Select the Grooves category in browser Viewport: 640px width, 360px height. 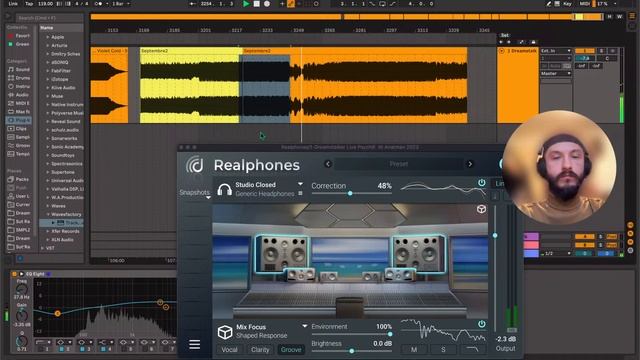[x=19, y=145]
